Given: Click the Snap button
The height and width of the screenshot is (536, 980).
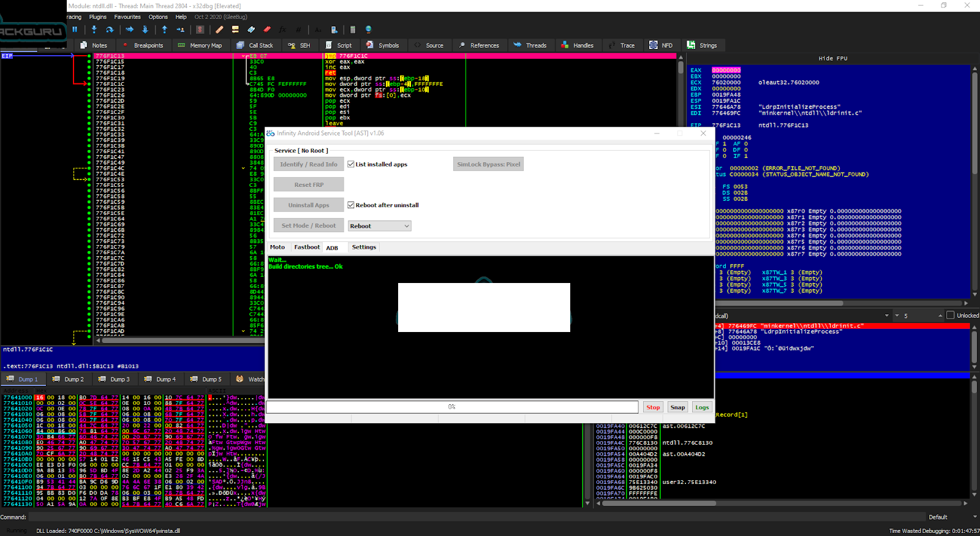Looking at the screenshot, I should tap(677, 407).
